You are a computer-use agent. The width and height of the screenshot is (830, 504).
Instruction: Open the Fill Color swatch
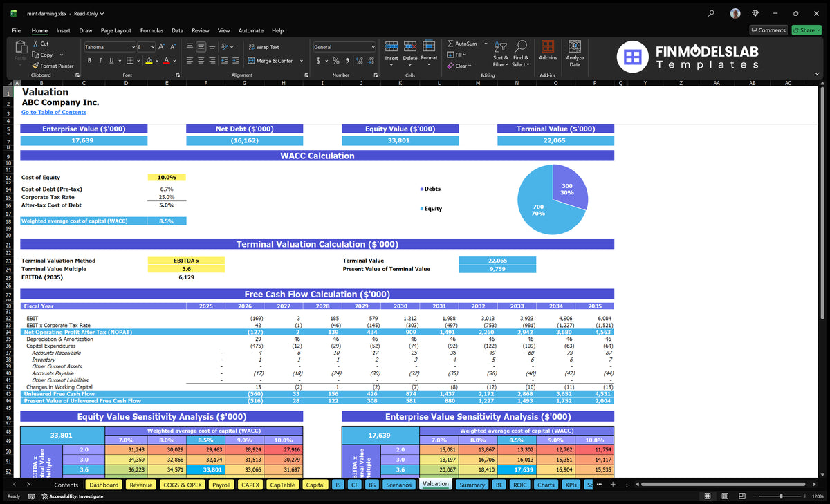tap(148, 61)
